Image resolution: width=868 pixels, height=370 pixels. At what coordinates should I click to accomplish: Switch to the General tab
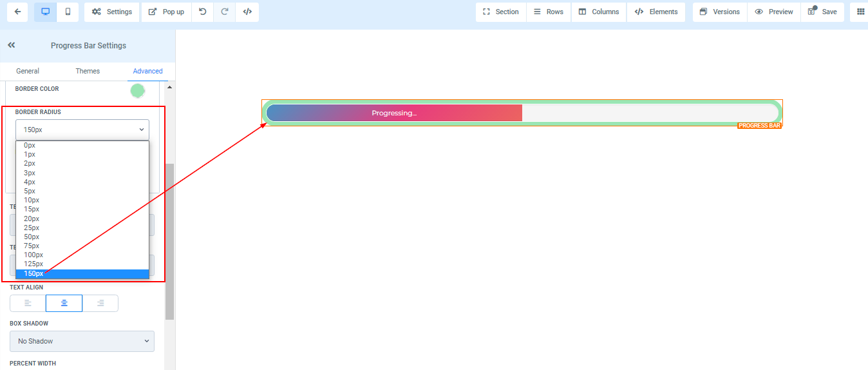point(28,71)
